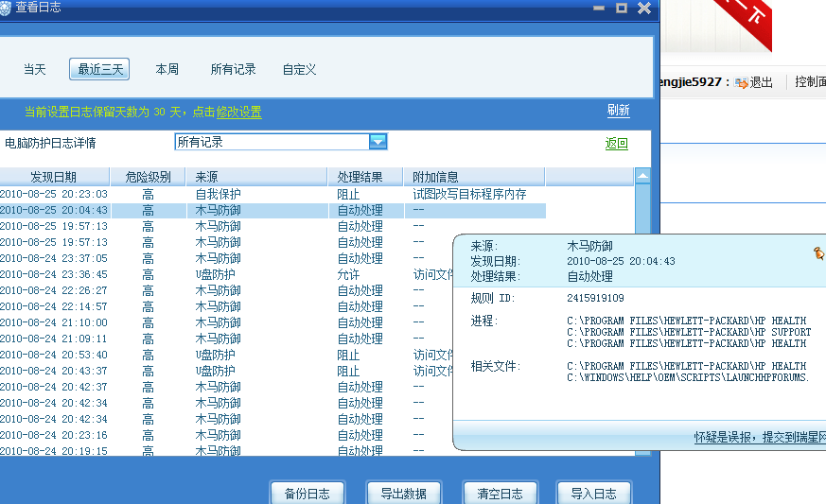The height and width of the screenshot is (504, 826).
Task: Click the scrollbar up arrow in the log list
Action: coord(642,176)
